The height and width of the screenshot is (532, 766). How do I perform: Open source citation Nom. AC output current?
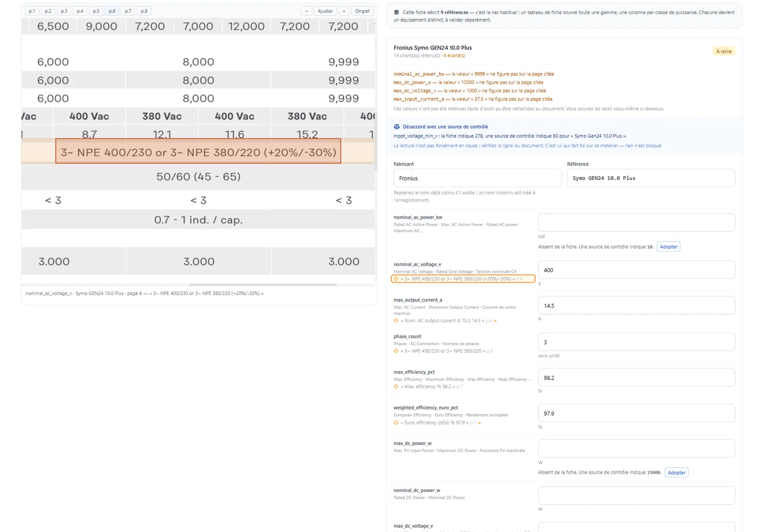445,321
